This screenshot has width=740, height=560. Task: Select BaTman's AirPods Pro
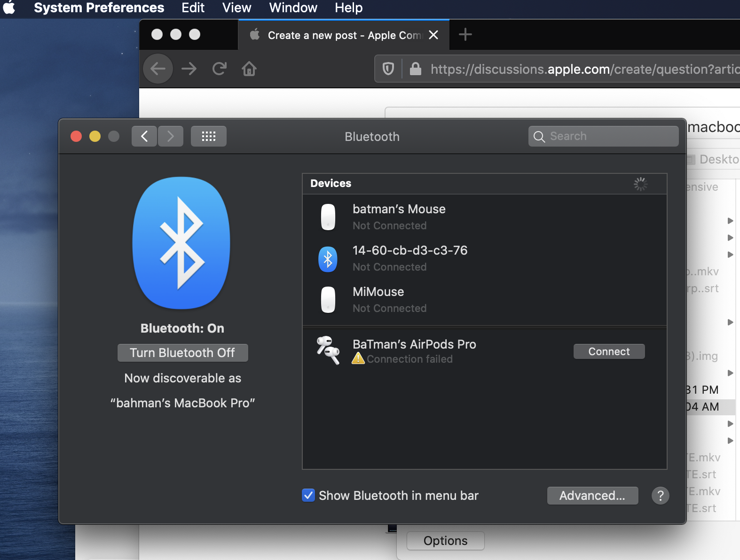point(485,351)
